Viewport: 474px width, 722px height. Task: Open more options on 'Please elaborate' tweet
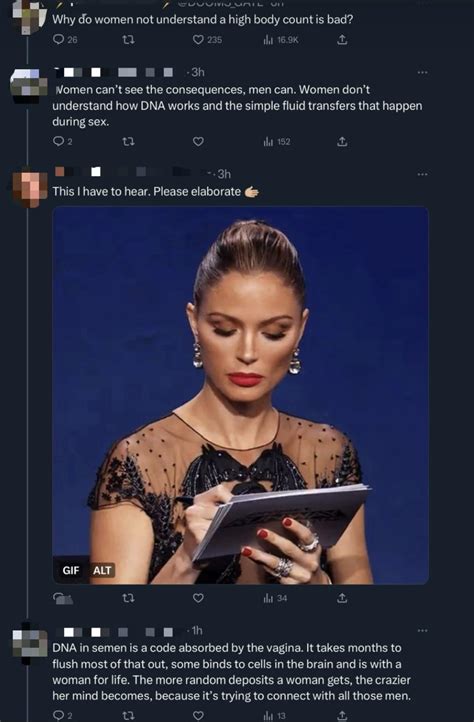coord(422,174)
